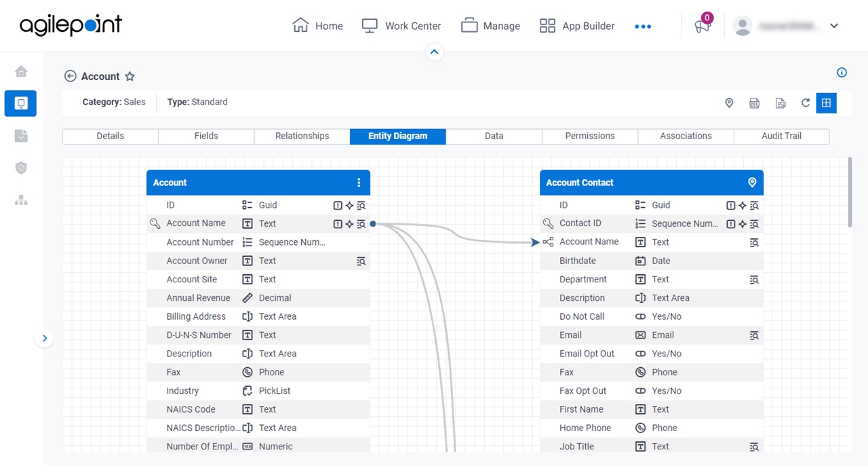Select the D-U-N-S Number field row
This screenshot has height=465, width=868.
(x=258, y=335)
